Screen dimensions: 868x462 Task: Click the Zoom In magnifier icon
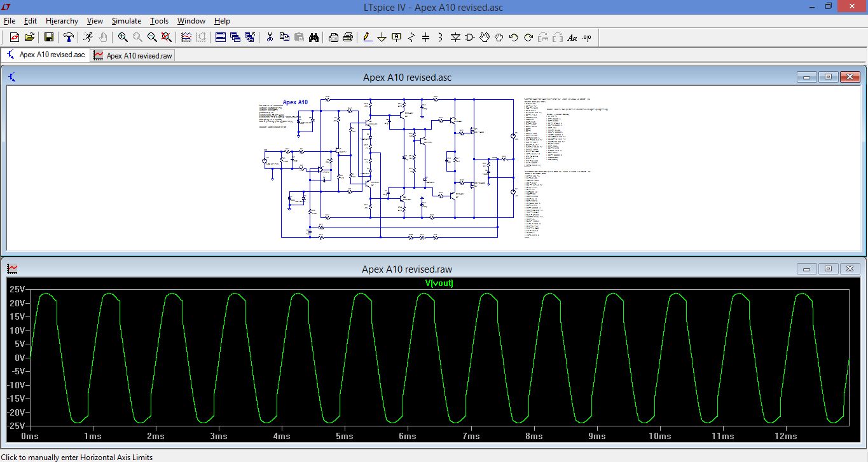123,37
